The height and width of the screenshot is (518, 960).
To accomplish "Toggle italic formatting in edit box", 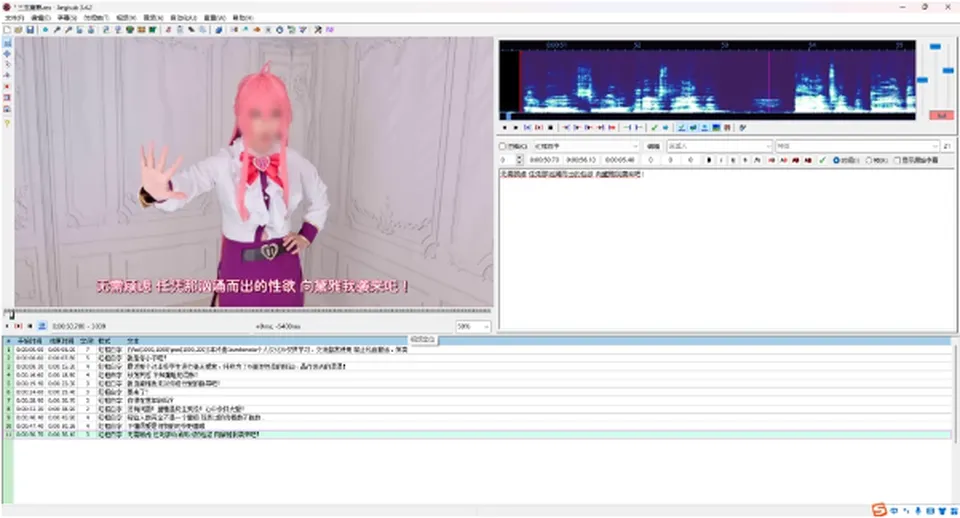I will [721, 160].
